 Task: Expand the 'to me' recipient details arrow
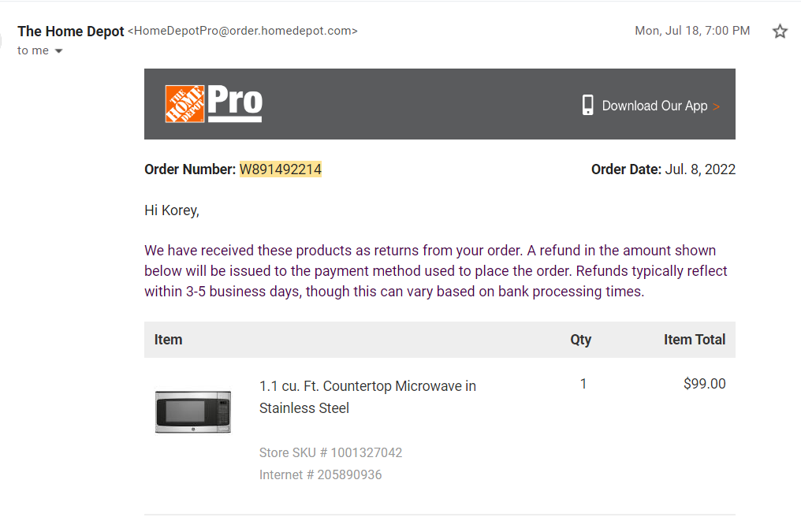click(x=59, y=51)
